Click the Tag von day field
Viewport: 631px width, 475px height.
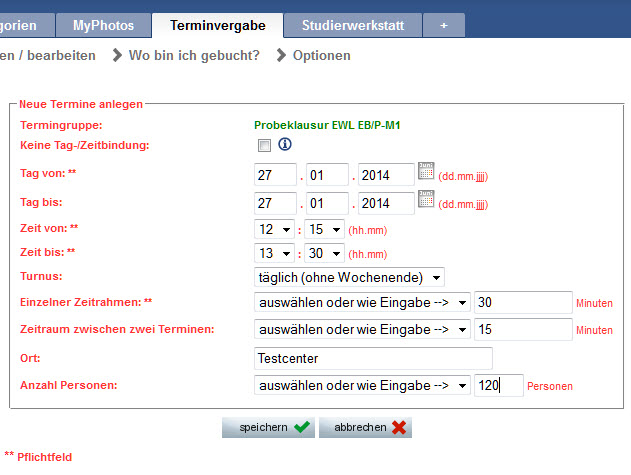(x=275, y=175)
